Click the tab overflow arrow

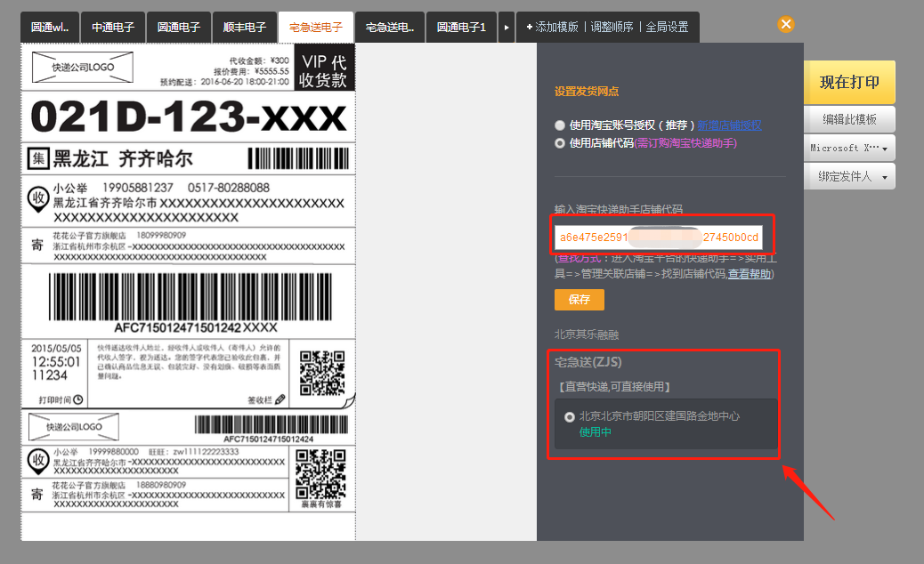(506, 27)
